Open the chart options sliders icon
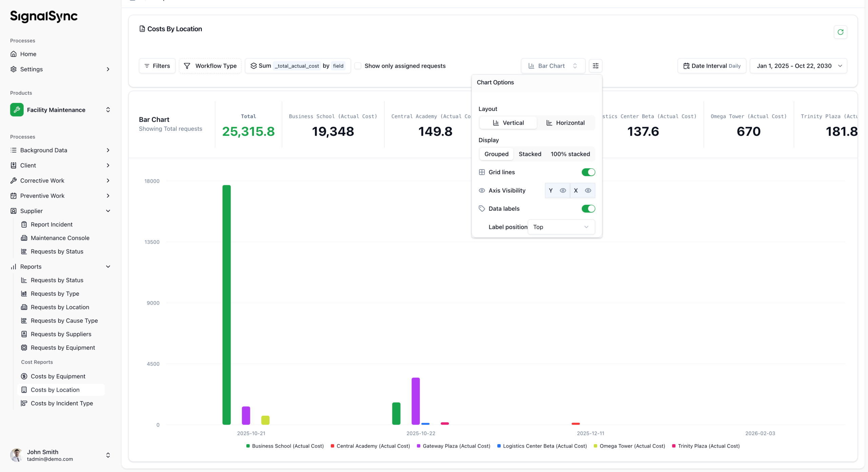This screenshot has width=868, height=472. pos(595,66)
